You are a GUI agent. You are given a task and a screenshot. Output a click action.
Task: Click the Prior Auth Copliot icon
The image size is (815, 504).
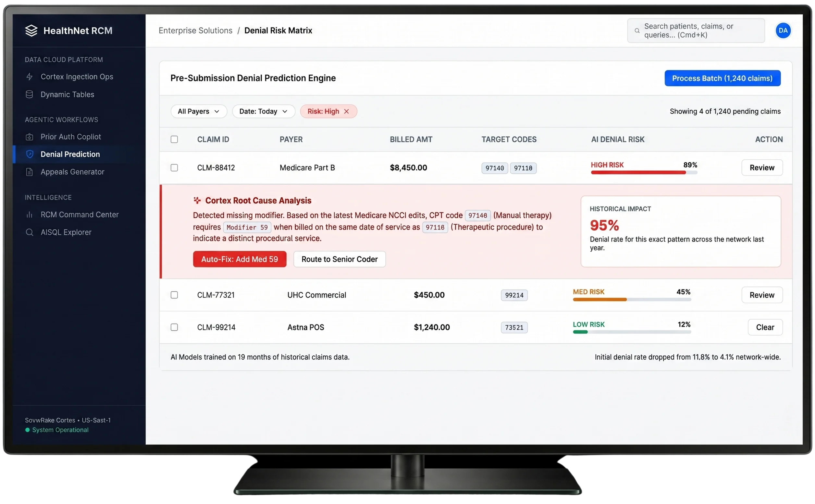tap(29, 137)
